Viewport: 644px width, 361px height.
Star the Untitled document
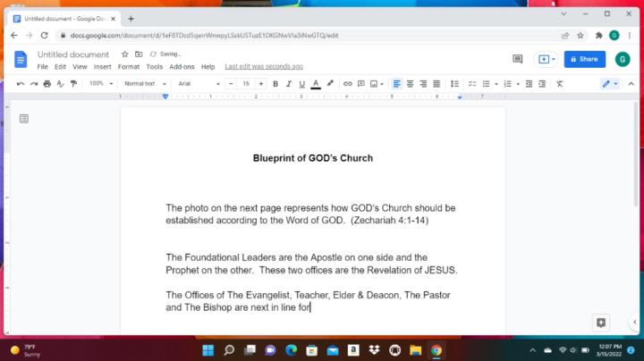[x=125, y=55]
